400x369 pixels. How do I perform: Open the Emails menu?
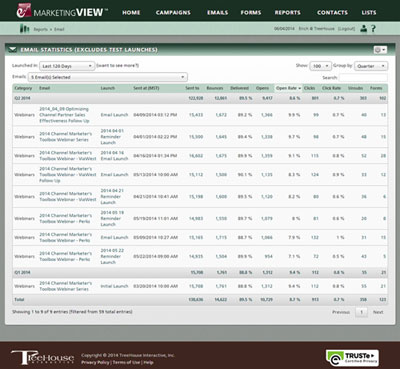click(218, 13)
